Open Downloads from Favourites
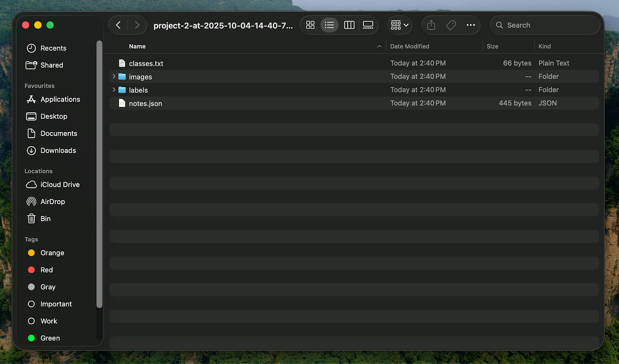The width and height of the screenshot is (619, 364). [x=58, y=151]
